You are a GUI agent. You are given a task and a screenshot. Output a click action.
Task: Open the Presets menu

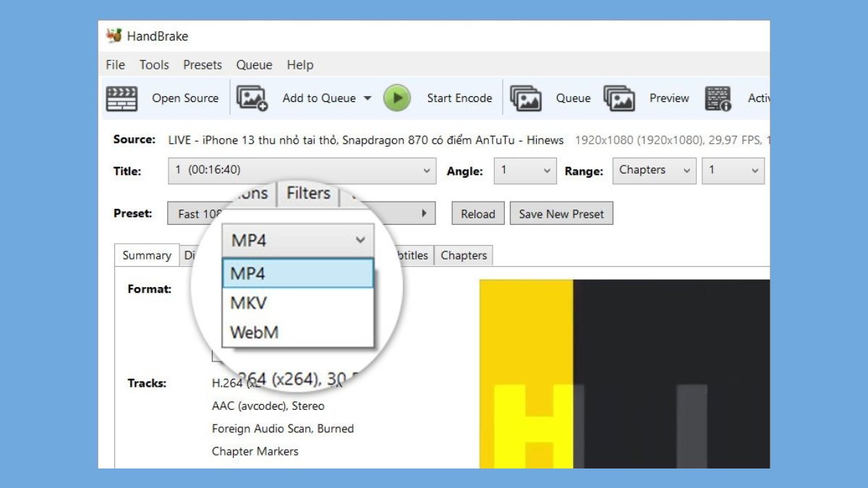(x=203, y=64)
